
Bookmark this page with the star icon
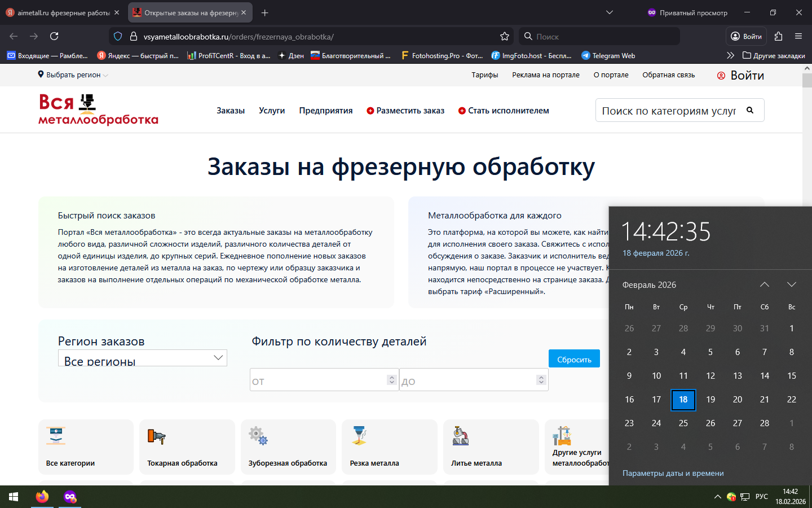click(504, 36)
